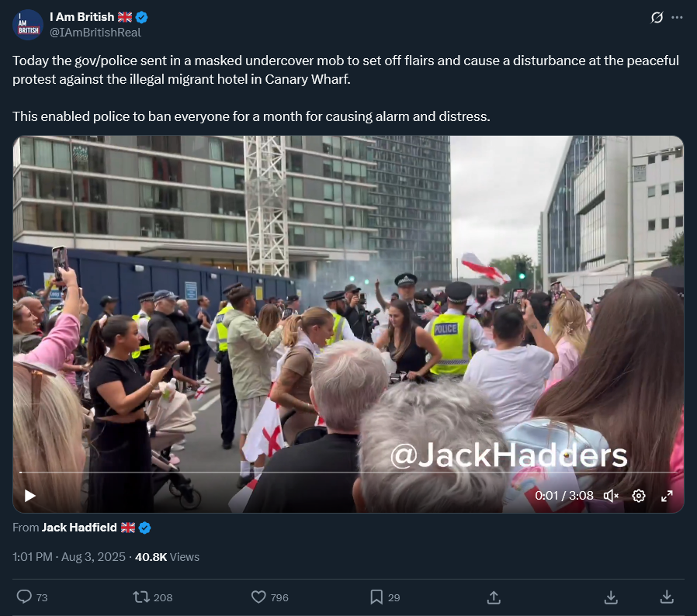Open the three-dot more options menu
This screenshot has width=697, height=616.
point(677,17)
